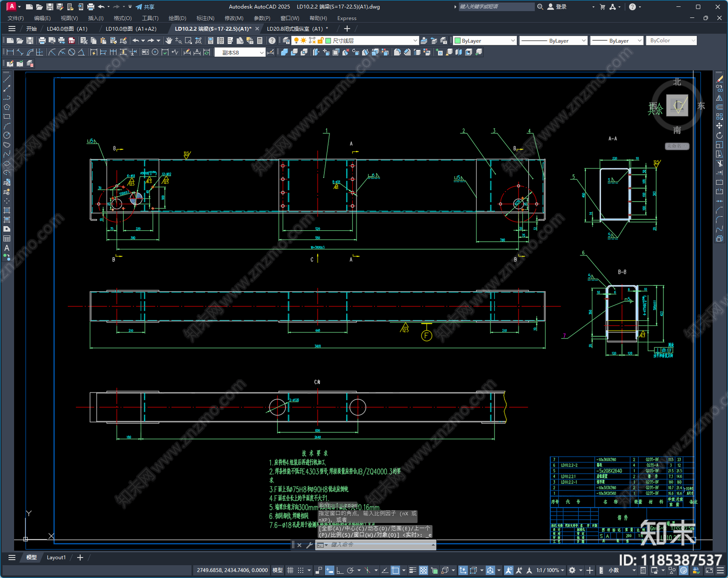Open the annotation scale 1:1 / 100% dropdown

tap(550, 570)
